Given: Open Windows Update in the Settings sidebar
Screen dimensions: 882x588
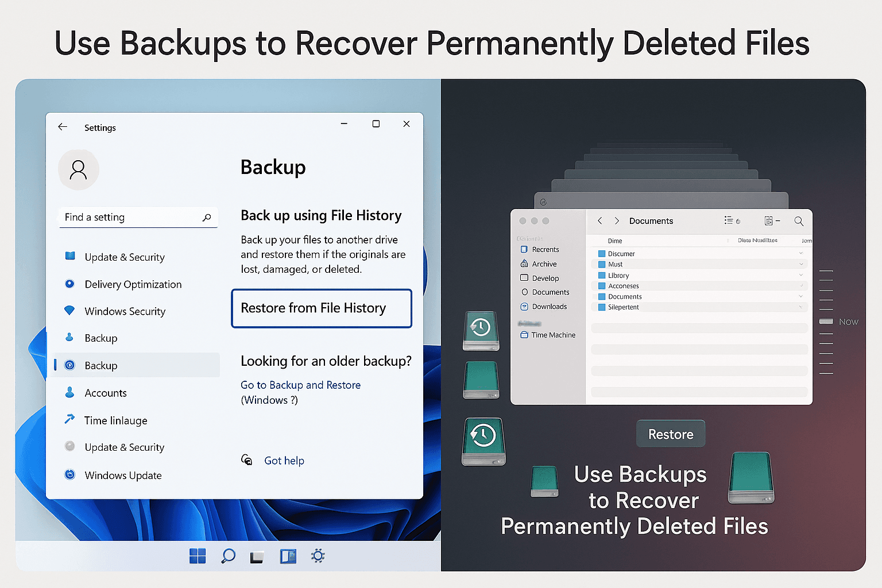Looking at the screenshot, I should [123, 475].
